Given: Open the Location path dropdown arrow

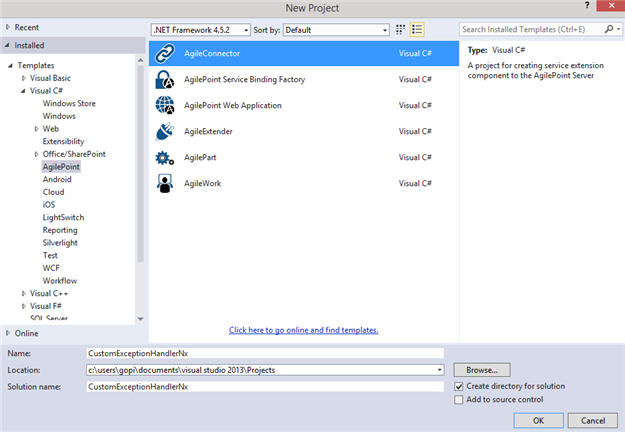Looking at the screenshot, I should pos(439,370).
